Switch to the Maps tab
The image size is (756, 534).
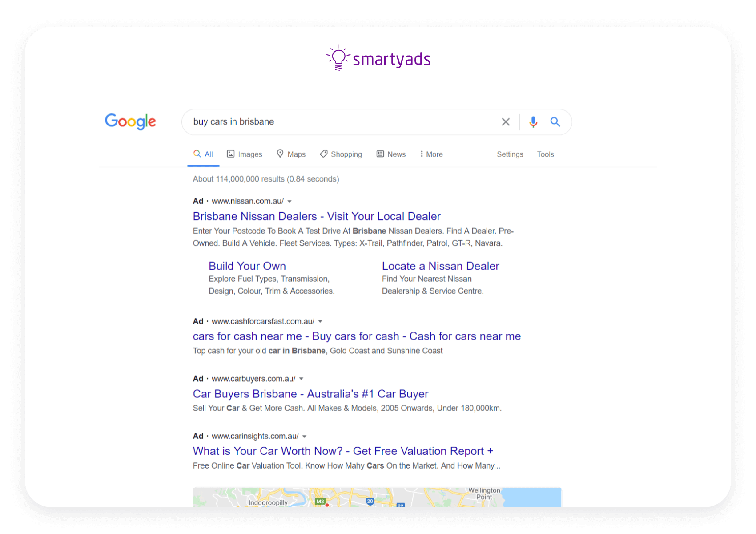(x=291, y=154)
